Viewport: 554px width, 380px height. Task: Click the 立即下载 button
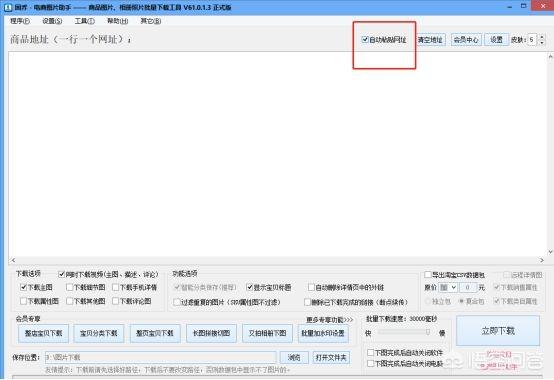pyautogui.click(x=498, y=331)
